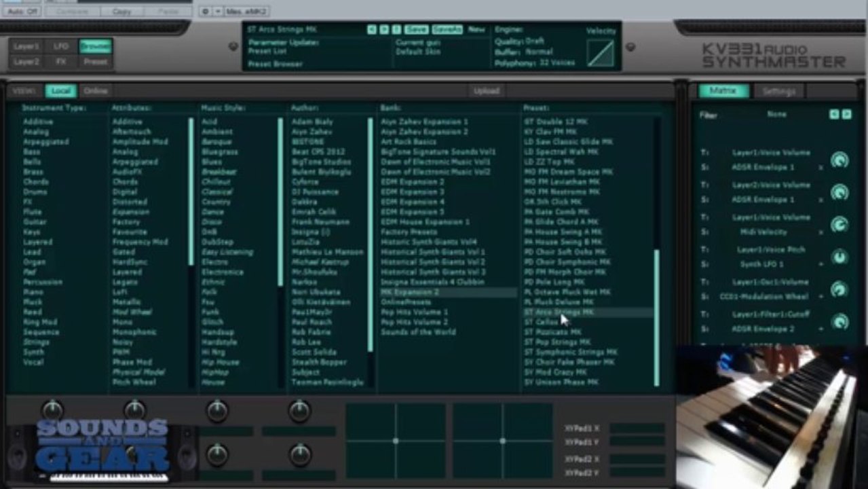
Task: Select MK Expansion 2 bank
Action: click(x=448, y=292)
